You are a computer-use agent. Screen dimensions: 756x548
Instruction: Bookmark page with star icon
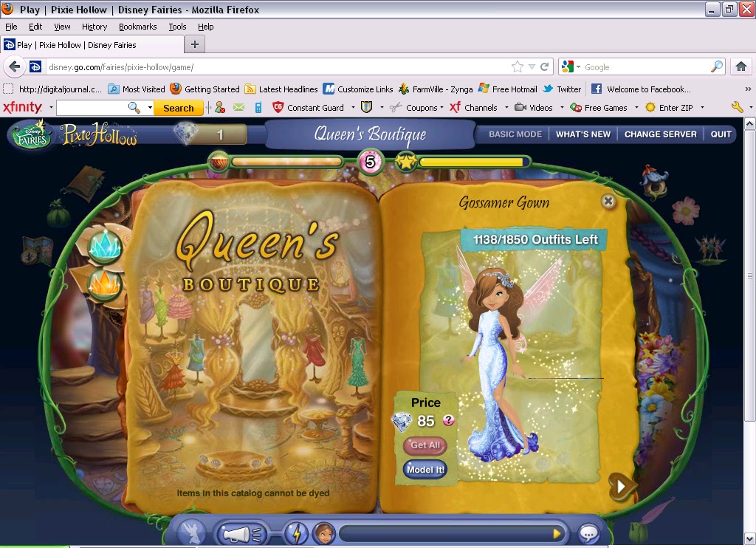518,66
